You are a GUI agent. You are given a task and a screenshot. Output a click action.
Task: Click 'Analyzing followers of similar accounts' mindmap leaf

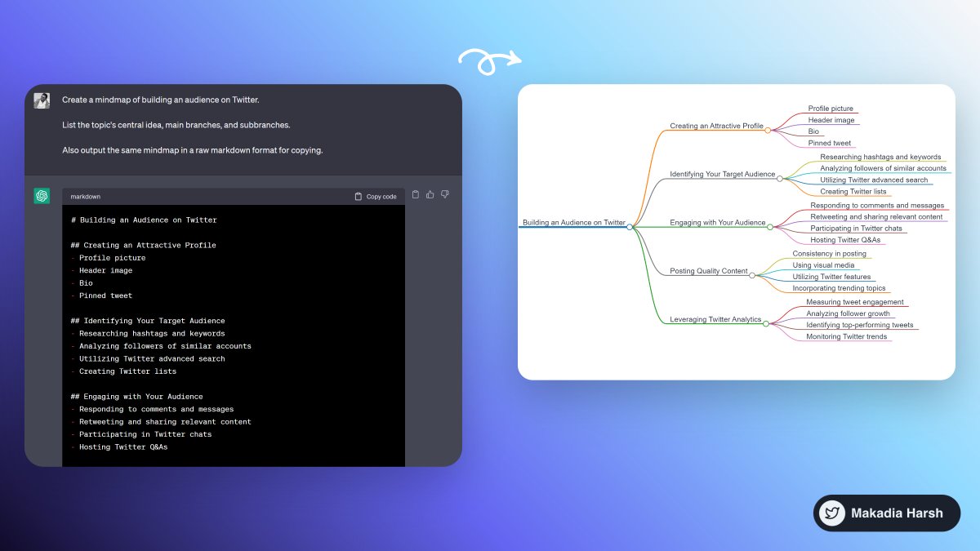883,168
